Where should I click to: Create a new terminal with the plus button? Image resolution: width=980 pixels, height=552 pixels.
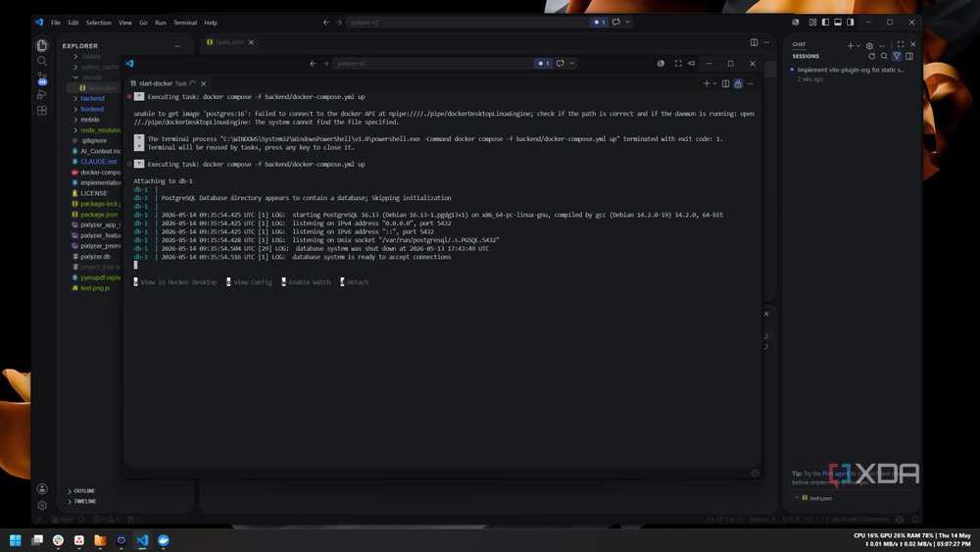pyautogui.click(x=707, y=83)
